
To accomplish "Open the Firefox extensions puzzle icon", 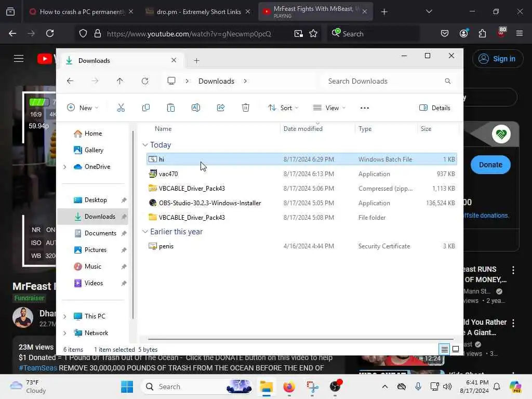I will (x=482, y=34).
